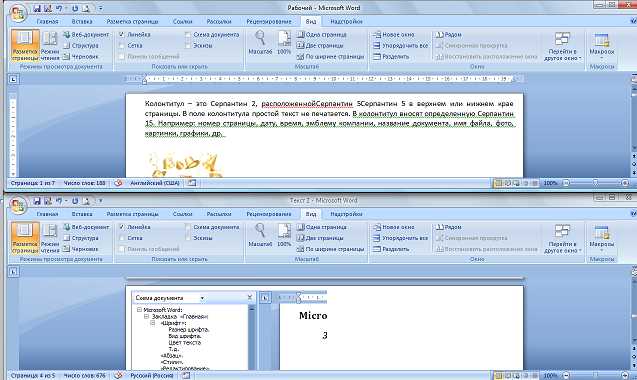
Task: Toggle the Схема документа checkbox in the Текст 2 ribbon
Action: point(188,227)
